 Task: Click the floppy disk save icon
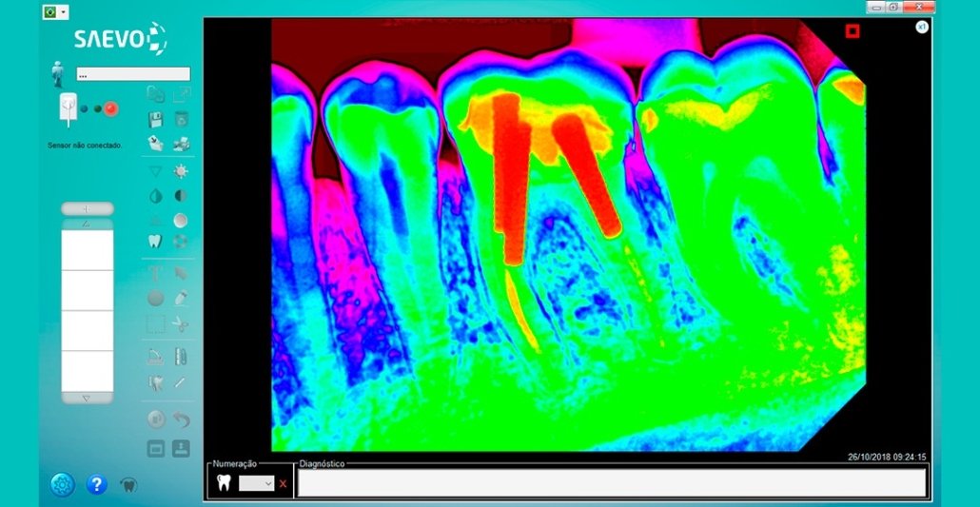(155, 119)
